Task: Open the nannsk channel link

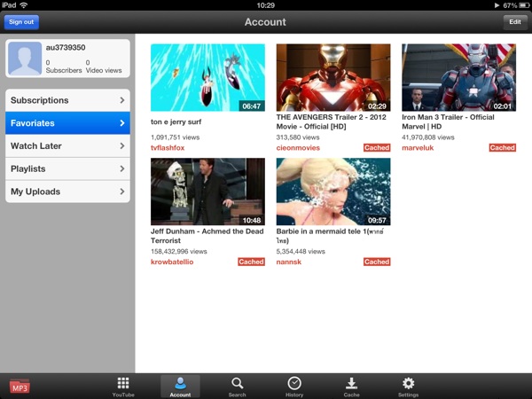Action: (289, 262)
